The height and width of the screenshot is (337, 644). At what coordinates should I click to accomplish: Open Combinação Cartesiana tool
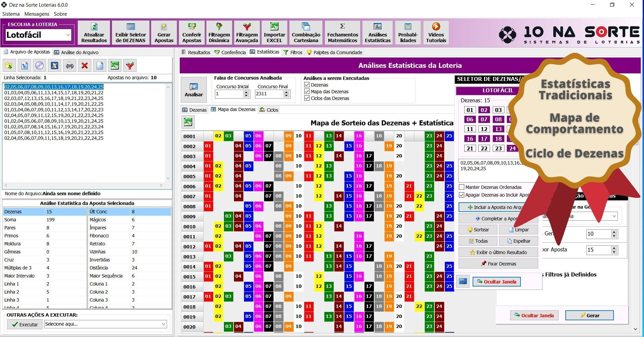click(306, 33)
